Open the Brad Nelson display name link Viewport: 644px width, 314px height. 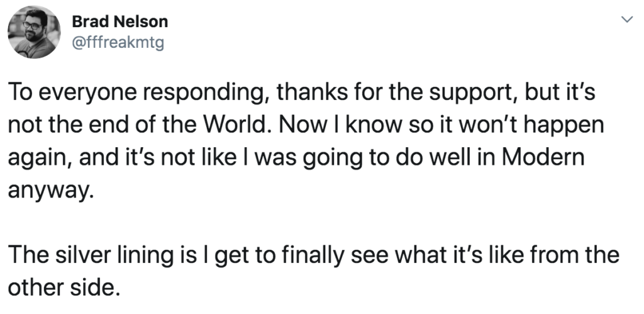click(120, 21)
